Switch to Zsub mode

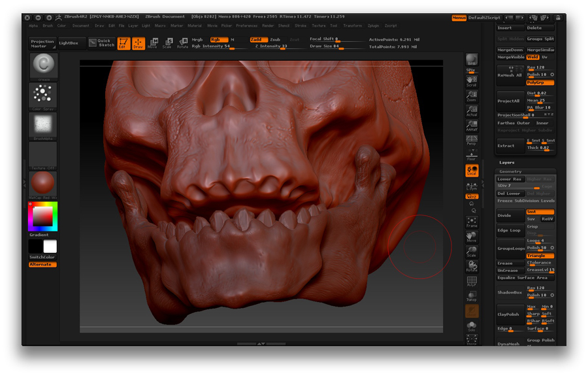275,39
